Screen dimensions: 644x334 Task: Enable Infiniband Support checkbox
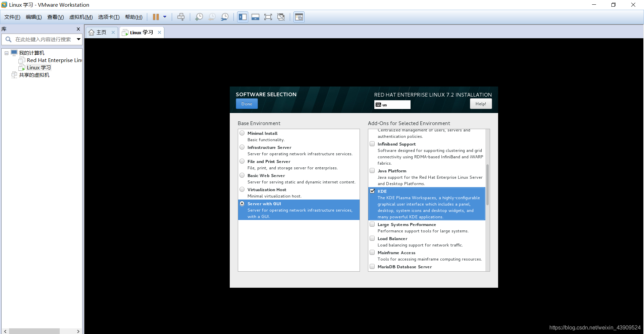(372, 144)
